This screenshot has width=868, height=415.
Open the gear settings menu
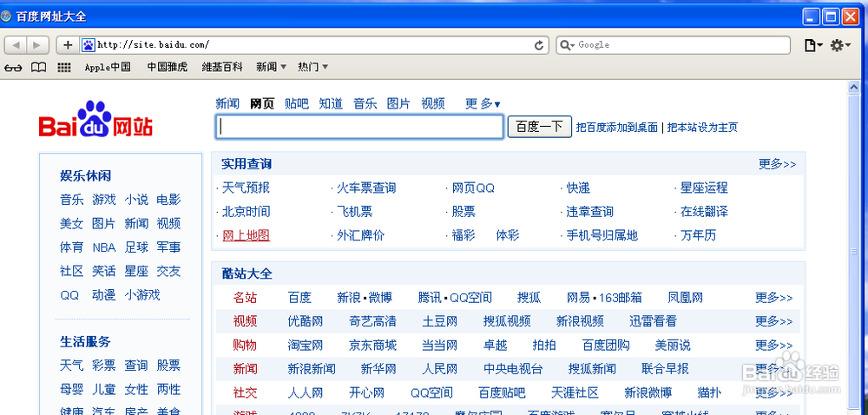pos(840,45)
